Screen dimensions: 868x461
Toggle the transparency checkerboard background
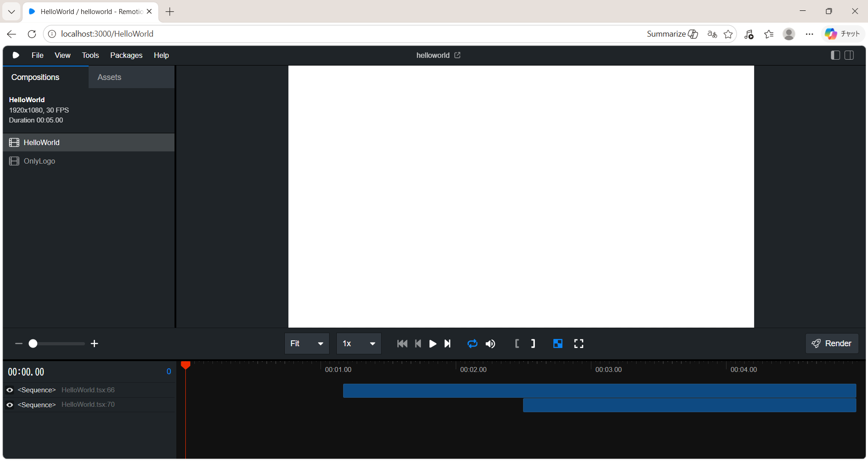558,344
